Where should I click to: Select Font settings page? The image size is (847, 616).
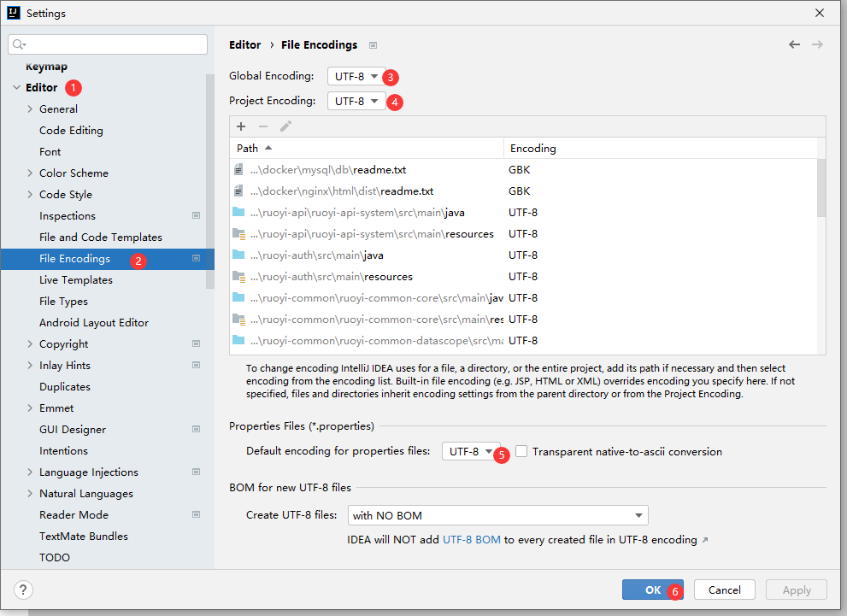pos(50,152)
